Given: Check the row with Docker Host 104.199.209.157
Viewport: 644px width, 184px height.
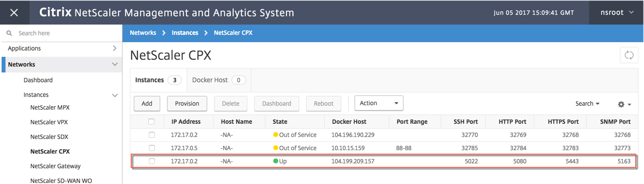Looking at the screenshot, I should pyautogui.click(x=151, y=161).
